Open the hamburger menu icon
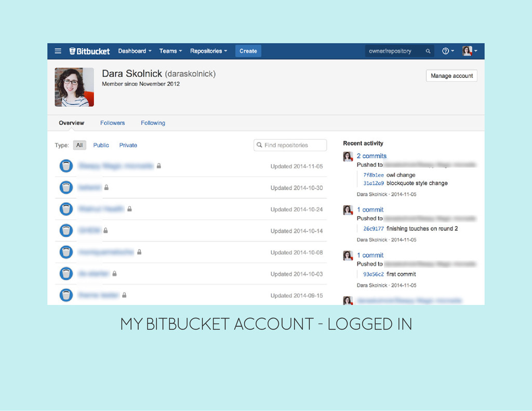 click(58, 51)
